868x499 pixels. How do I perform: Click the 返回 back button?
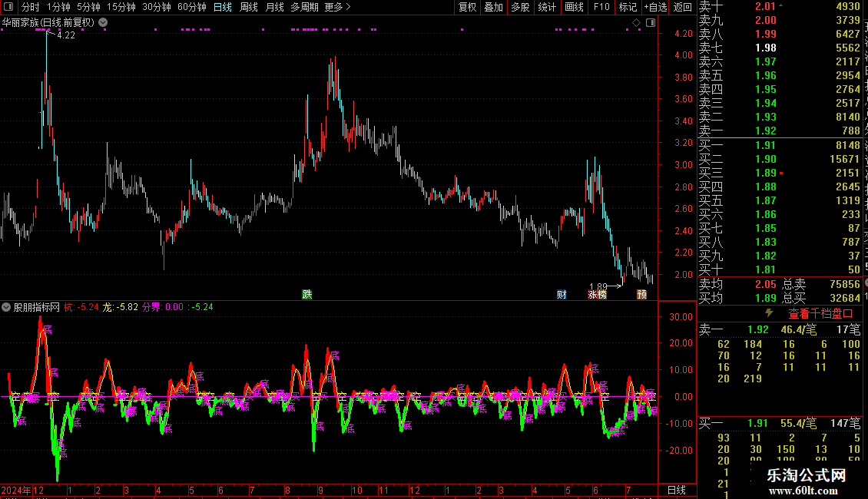[683, 7]
